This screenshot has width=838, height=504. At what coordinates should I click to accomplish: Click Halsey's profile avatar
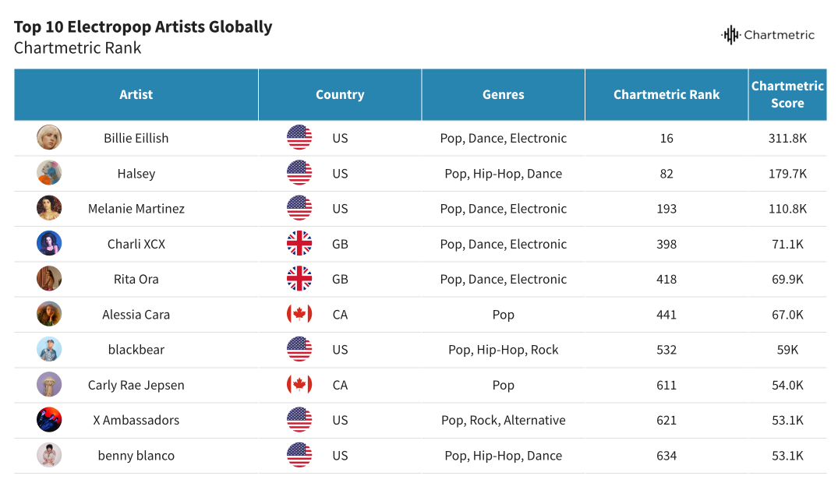pyautogui.click(x=49, y=173)
